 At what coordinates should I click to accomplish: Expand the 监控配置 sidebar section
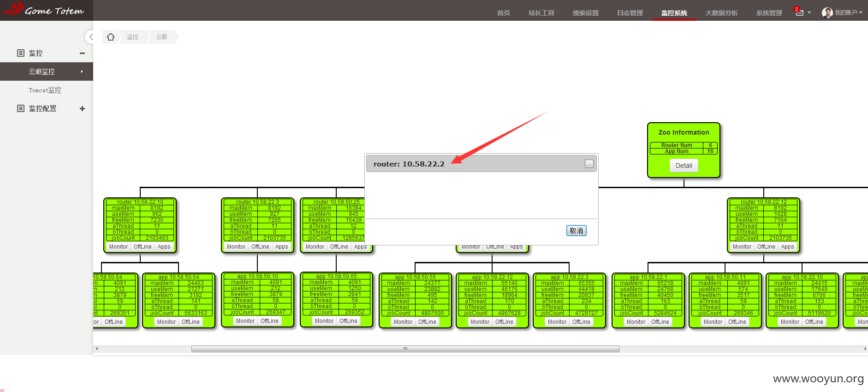pyautogui.click(x=82, y=108)
